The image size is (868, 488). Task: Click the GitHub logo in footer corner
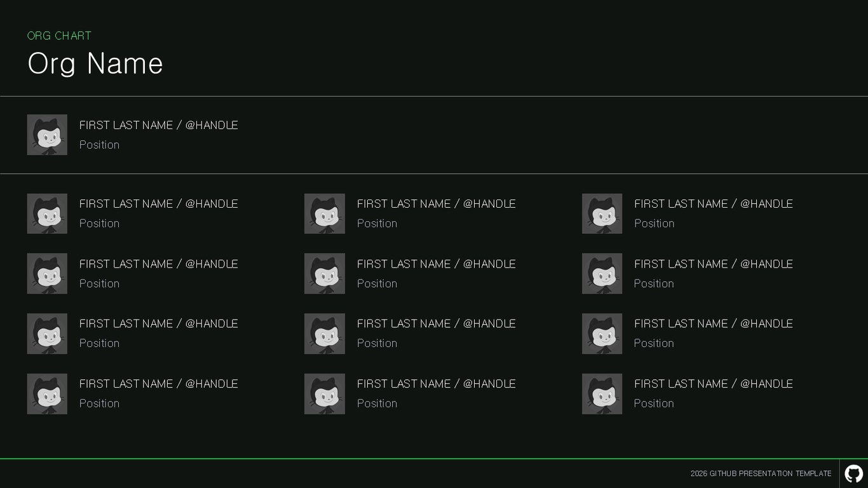pyautogui.click(x=853, y=473)
